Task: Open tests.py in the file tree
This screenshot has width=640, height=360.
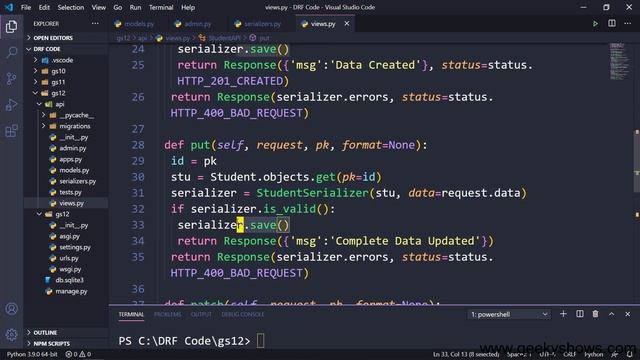Action: [70, 192]
